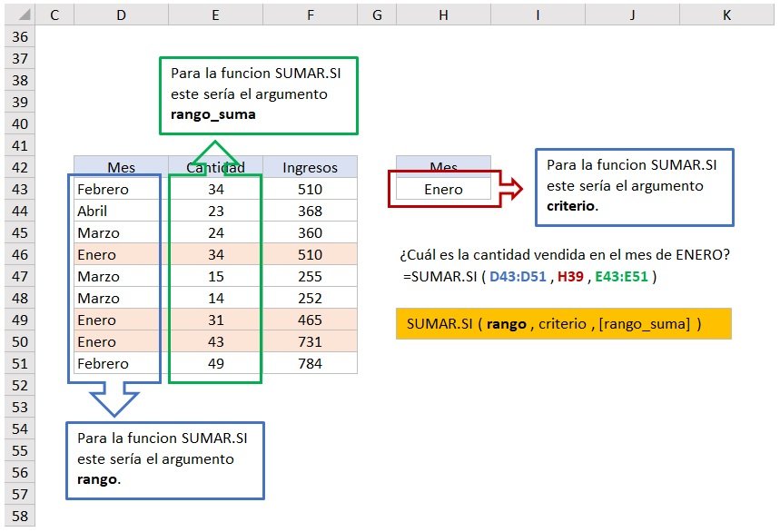Screen dimensions: 780x532
Task: Select the cell containing 731
Action: tap(310, 342)
